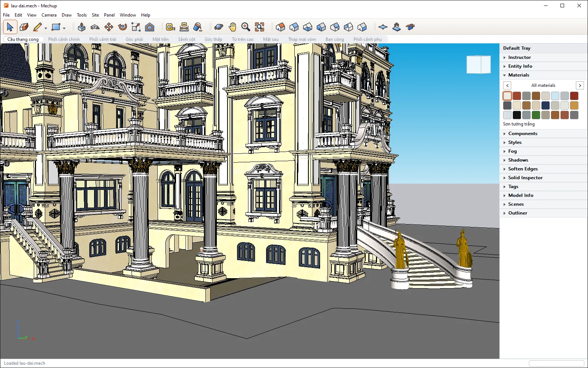Go to previous materials collection
This screenshot has width=588, height=368.
pyautogui.click(x=507, y=85)
